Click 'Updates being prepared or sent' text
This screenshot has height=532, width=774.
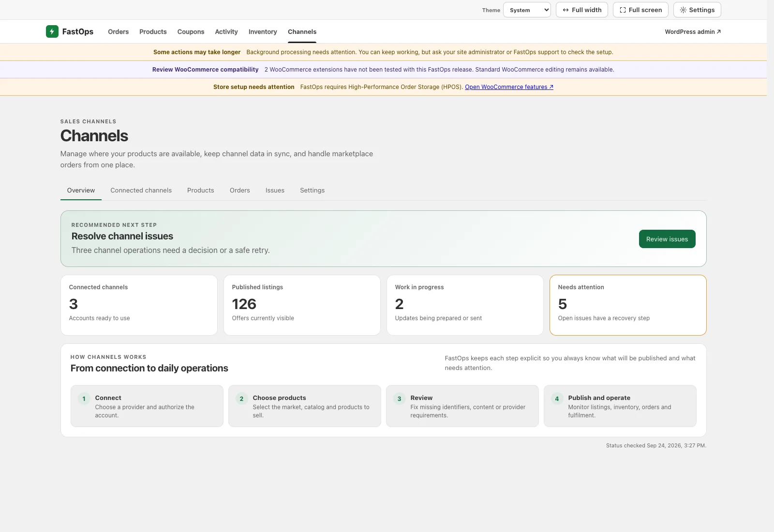pyautogui.click(x=438, y=318)
